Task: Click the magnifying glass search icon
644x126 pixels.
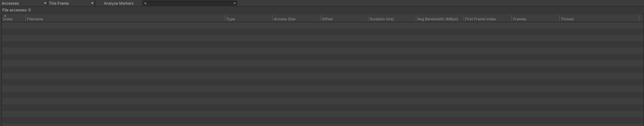Action: [146, 3]
